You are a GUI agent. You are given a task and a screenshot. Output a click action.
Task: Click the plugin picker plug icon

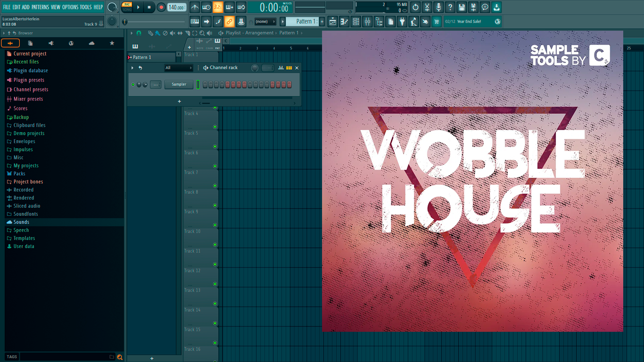[x=402, y=22]
